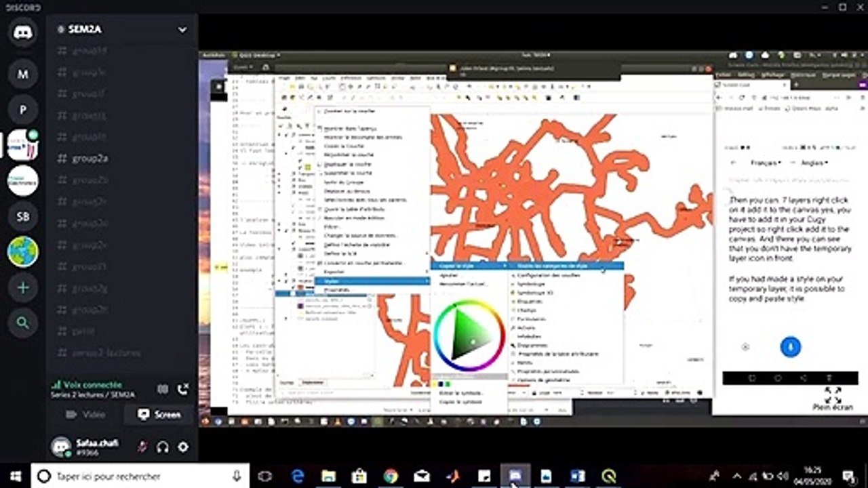
Task: Disconnect from voice channel
Action: click(182, 389)
